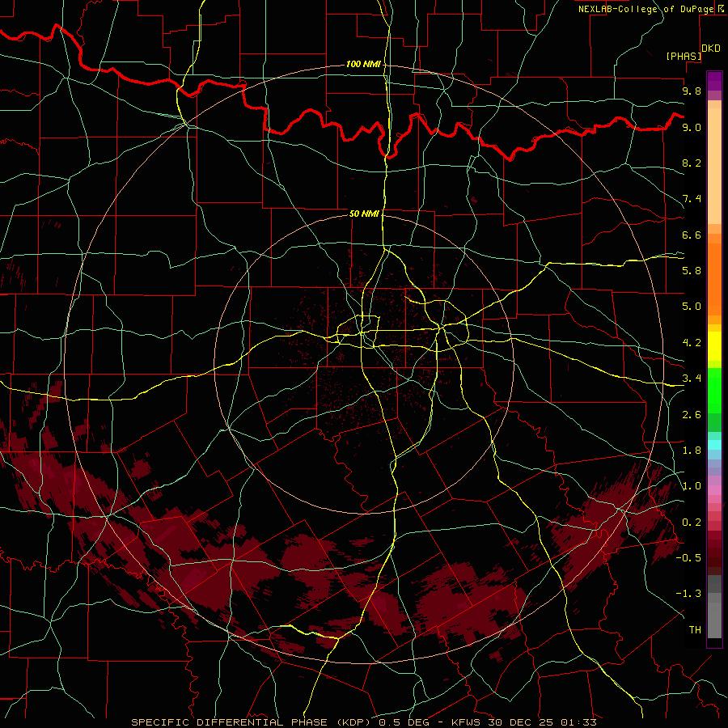Click the 6.6 scale value
The image size is (728, 728).
pyautogui.click(x=692, y=235)
